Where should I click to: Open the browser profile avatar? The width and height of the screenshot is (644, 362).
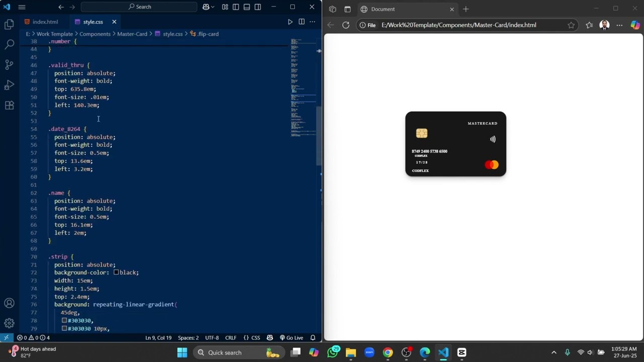(x=605, y=25)
